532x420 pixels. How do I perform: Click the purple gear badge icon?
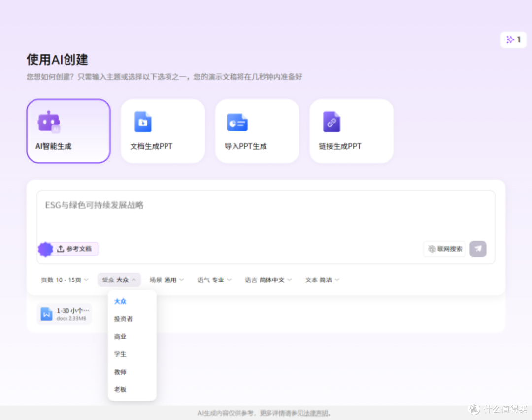point(45,249)
